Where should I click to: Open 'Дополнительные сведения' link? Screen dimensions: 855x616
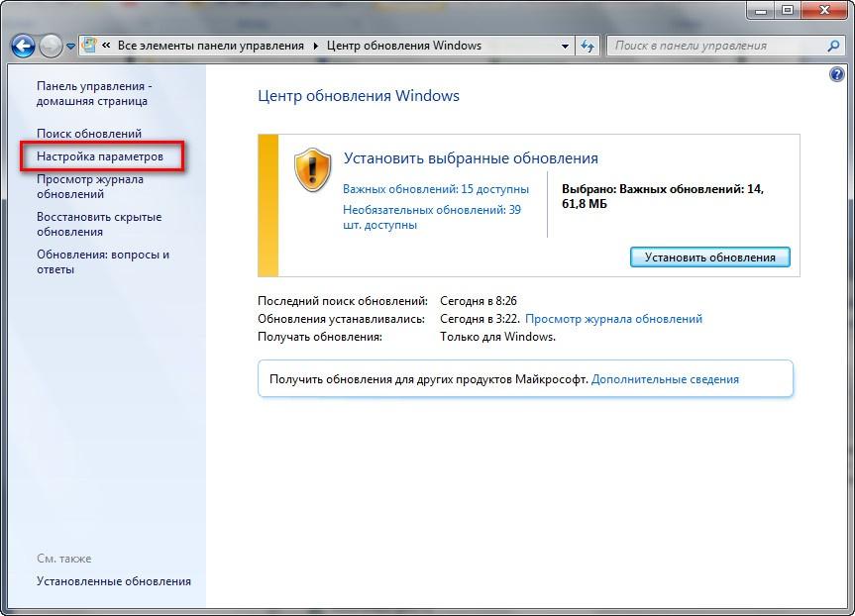(x=665, y=379)
